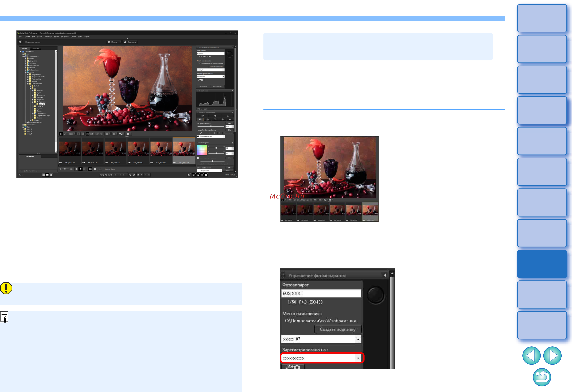Click the fit-to-window icon in the preview toolbar
The height and width of the screenshot is (392, 572).
tap(61, 134)
